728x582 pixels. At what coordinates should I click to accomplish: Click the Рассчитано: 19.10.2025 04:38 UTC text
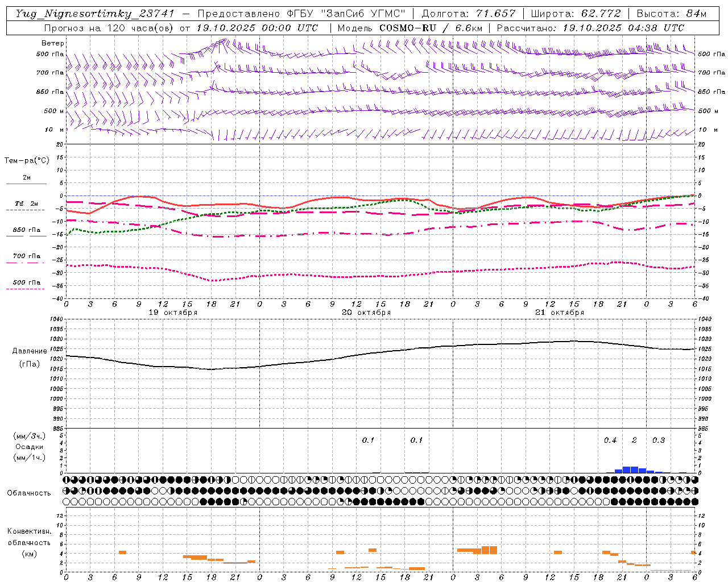tap(590, 28)
